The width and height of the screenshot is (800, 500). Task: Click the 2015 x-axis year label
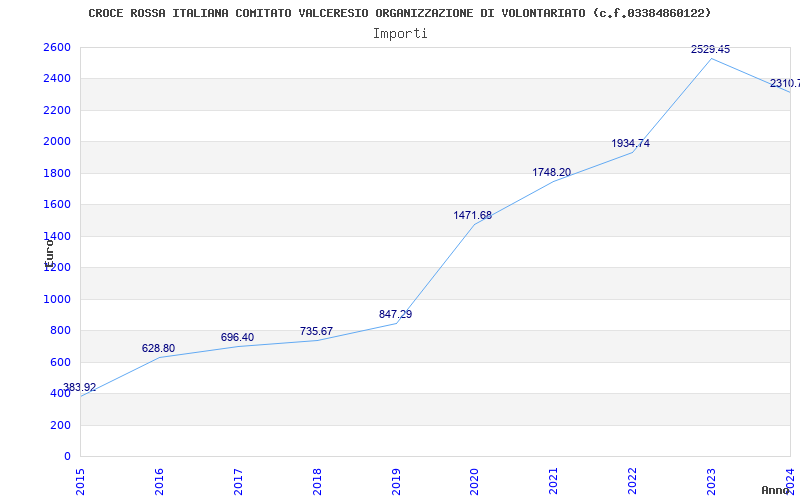[80, 482]
